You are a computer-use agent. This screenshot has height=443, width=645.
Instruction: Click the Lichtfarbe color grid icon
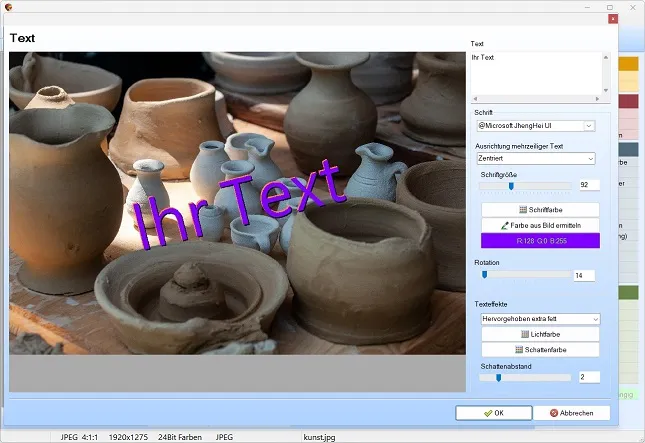[x=525, y=334]
